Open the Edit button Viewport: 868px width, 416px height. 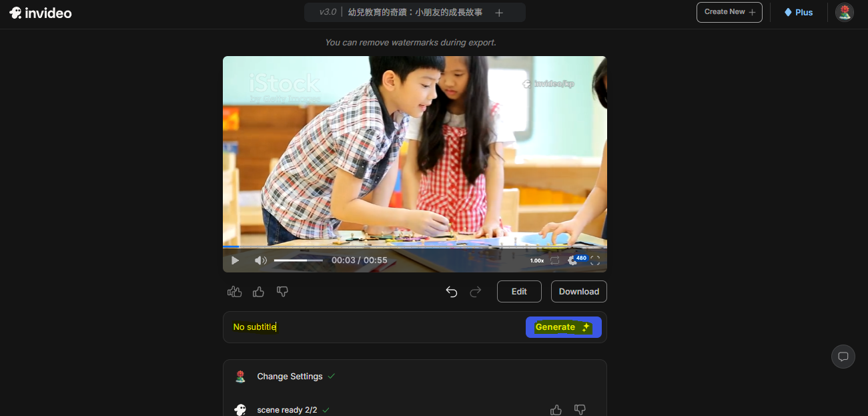519,292
